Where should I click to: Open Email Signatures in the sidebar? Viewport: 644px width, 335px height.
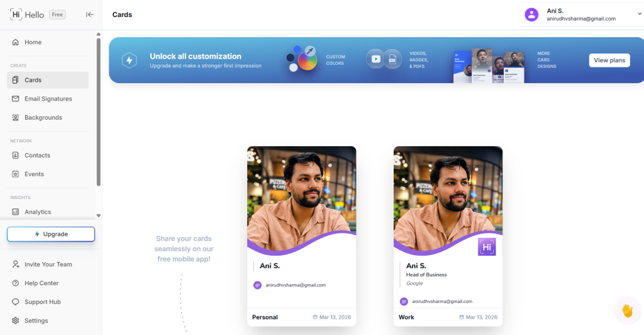[x=48, y=99]
